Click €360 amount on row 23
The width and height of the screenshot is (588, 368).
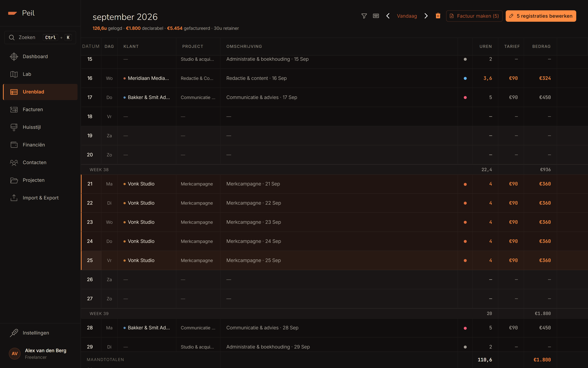[545, 222]
